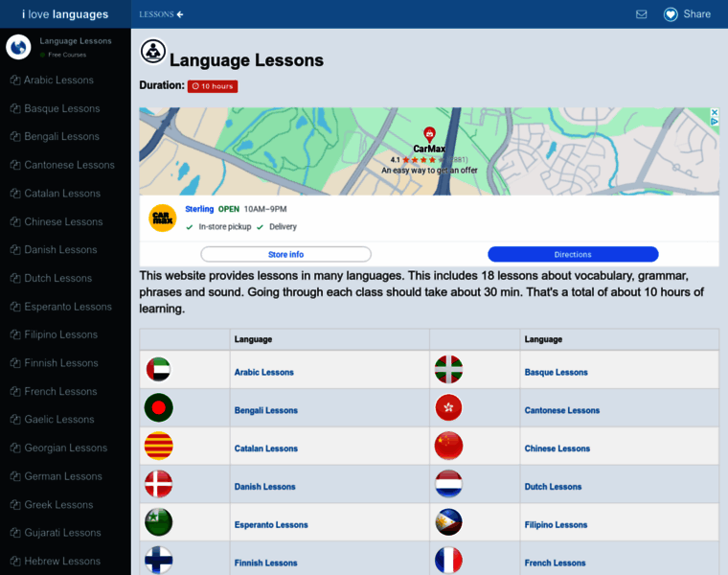Click the globe logo in sidebar
Viewport: 728px width, 575px height.
coord(18,47)
